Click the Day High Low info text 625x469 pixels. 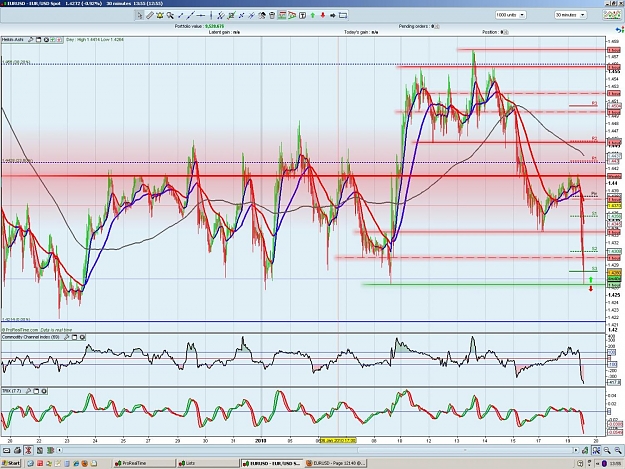[x=95, y=40]
